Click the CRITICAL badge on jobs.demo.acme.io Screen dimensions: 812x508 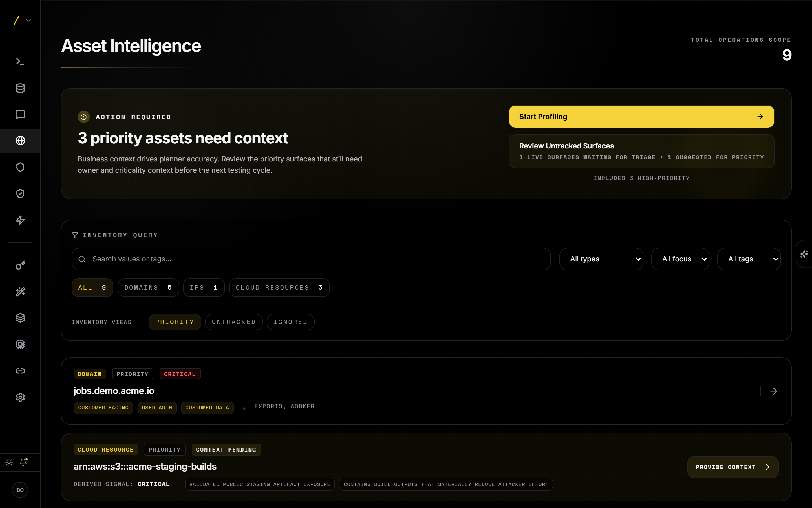180,374
